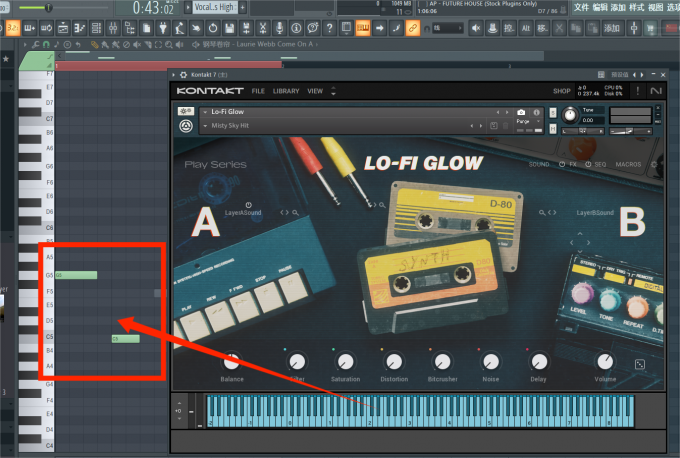Toggle the song/pattern mode orange button

13,28
